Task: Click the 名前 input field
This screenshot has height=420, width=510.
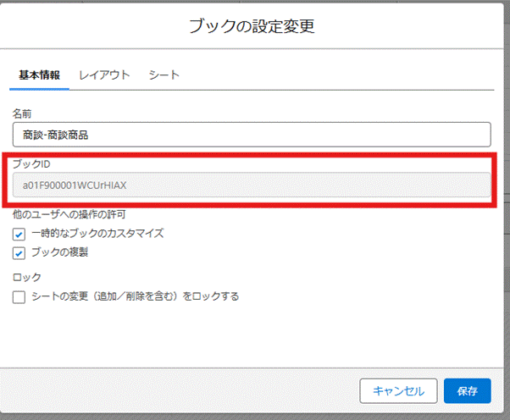Action: click(x=252, y=135)
